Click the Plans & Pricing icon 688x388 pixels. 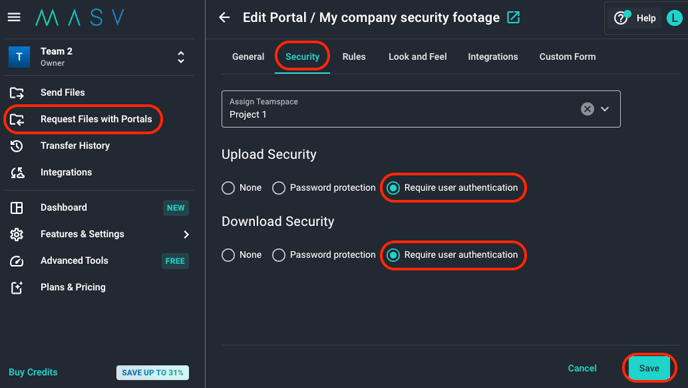point(17,288)
